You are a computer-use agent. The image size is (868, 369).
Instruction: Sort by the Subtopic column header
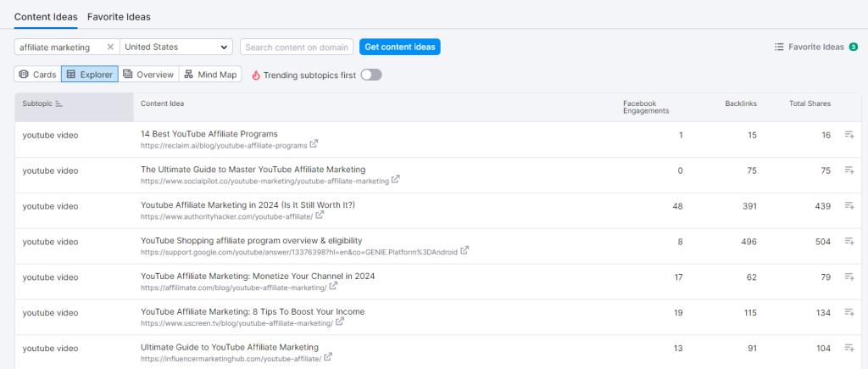pos(75,107)
